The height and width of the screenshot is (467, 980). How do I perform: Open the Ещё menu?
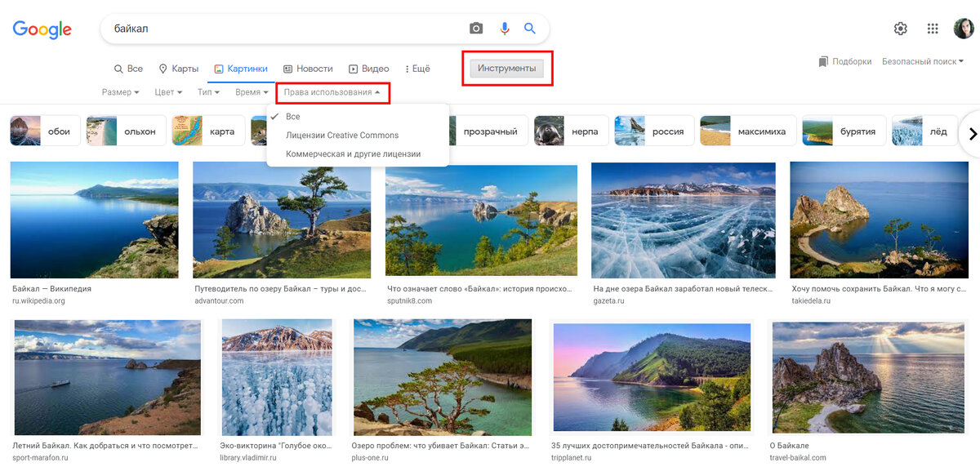417,69
